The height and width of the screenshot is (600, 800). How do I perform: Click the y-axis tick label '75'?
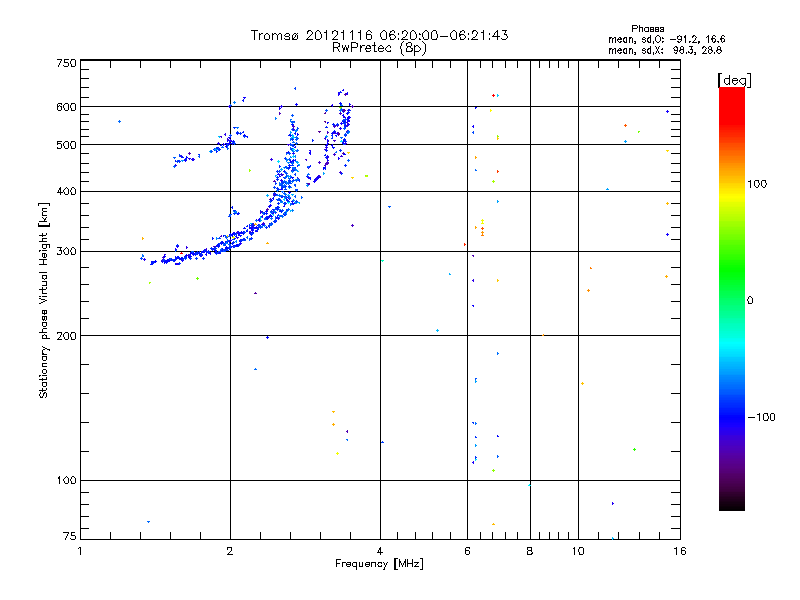pos(70,536)
